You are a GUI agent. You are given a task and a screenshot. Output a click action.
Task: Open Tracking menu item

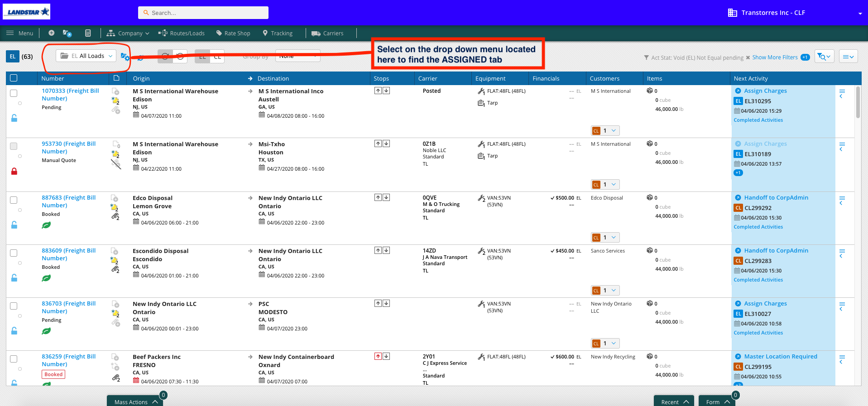278,33
